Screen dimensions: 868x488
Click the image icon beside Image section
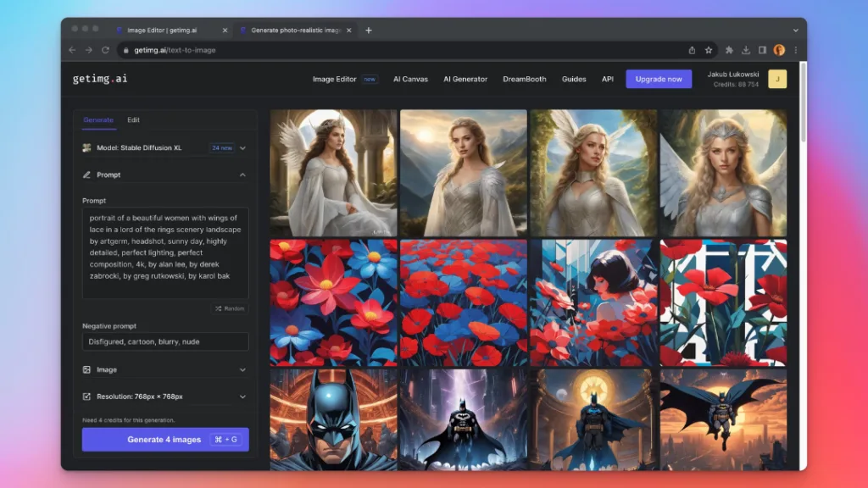click(x=87, y=369)
